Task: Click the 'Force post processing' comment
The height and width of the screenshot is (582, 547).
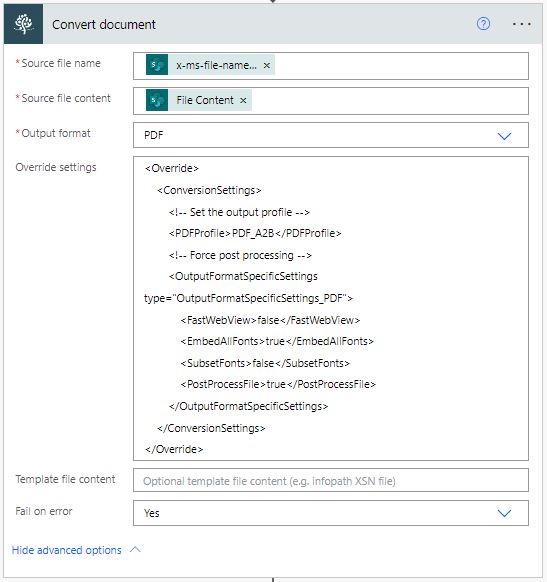Action: pyautogui.click(x=240, y=255)
